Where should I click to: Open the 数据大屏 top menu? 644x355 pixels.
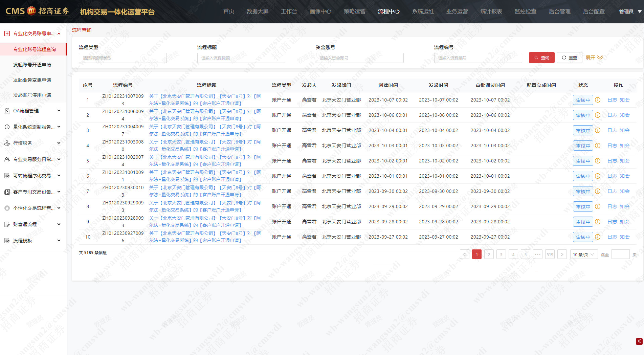pyautogui.click(x=258, y=12)
